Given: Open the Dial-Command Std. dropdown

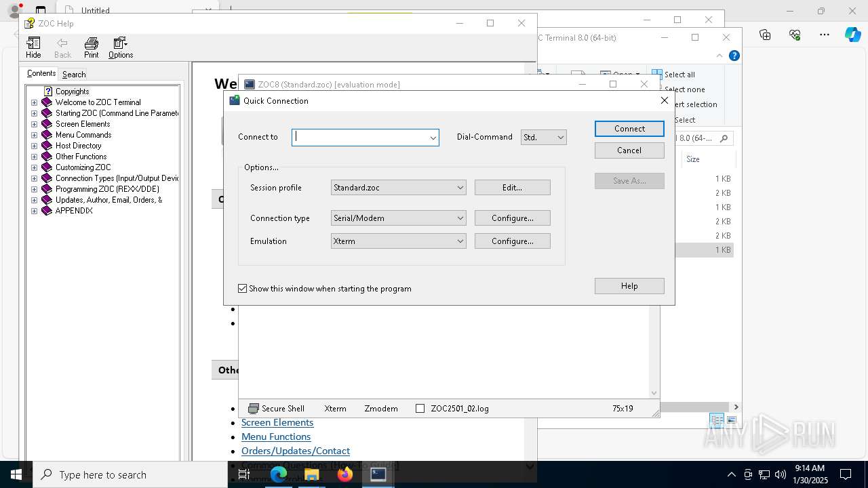Looking at the screenshot, I should pos(560,138).
